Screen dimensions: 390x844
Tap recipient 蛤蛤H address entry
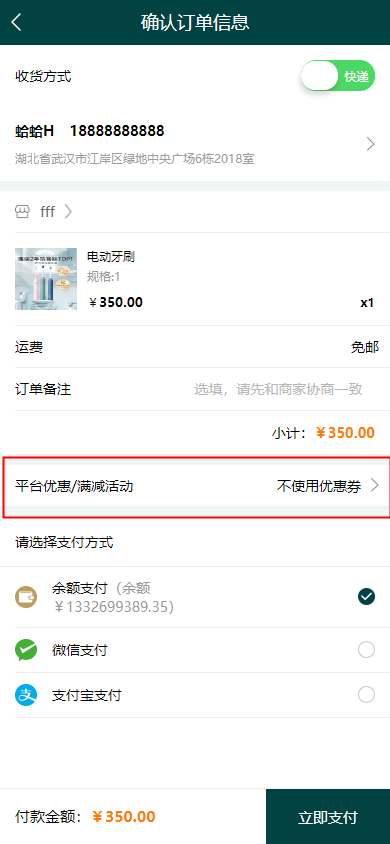[x=195, y=144]
